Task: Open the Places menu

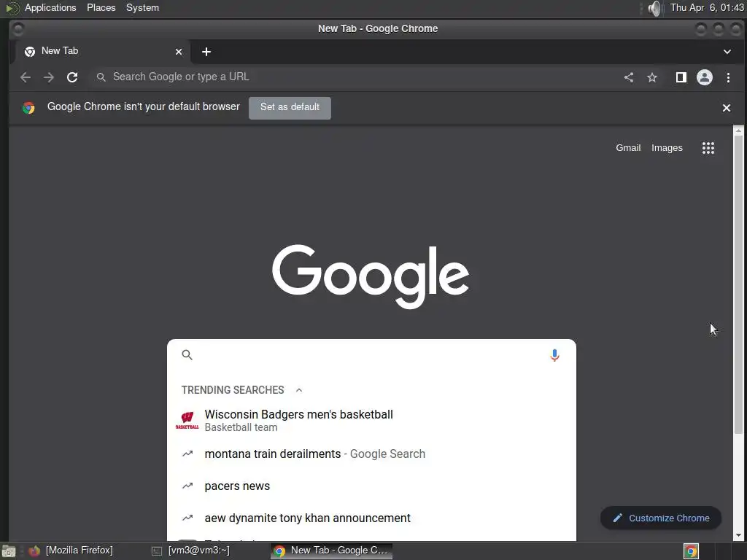Action: (x=101, y=8)
